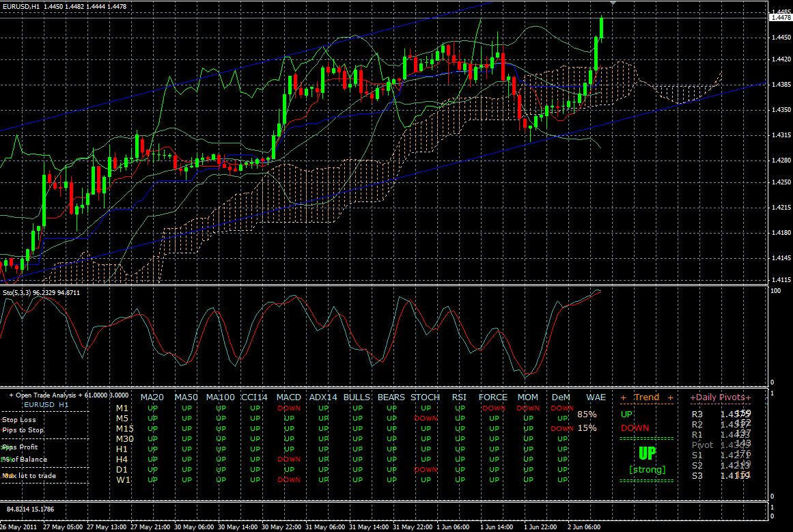Click the STOCH column header

click(x=426, y=397)
